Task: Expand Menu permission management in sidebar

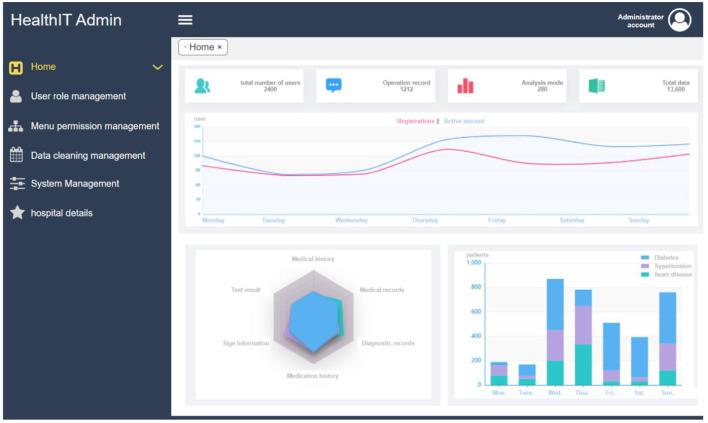Action: point(94,126)
